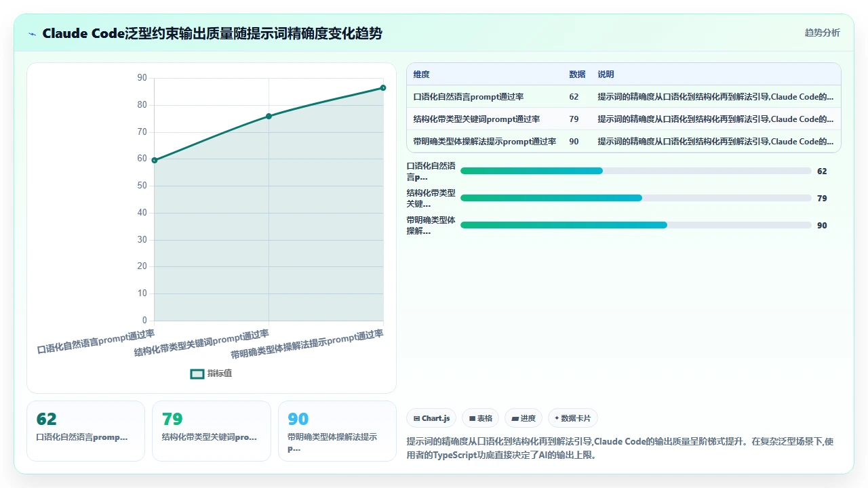The height and width of the screenshot is (488, 868).
Task: Click the 表格 chip
Action: pos(481,418)
